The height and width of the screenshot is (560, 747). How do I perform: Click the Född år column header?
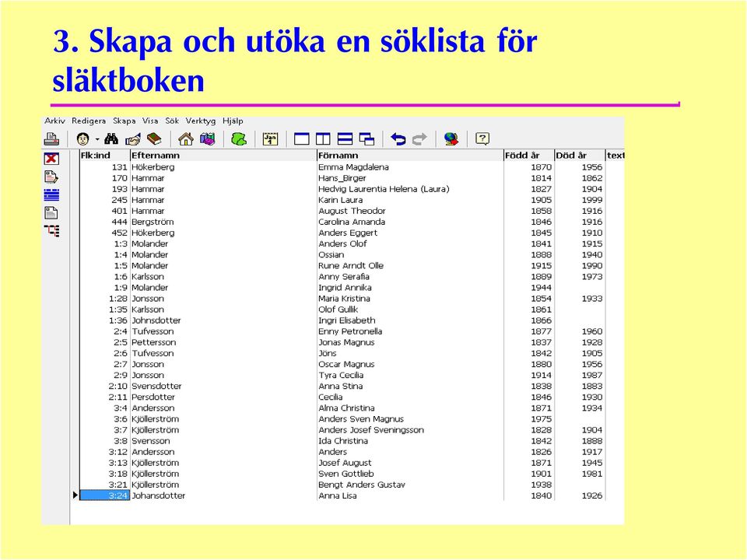pos(529,156)
